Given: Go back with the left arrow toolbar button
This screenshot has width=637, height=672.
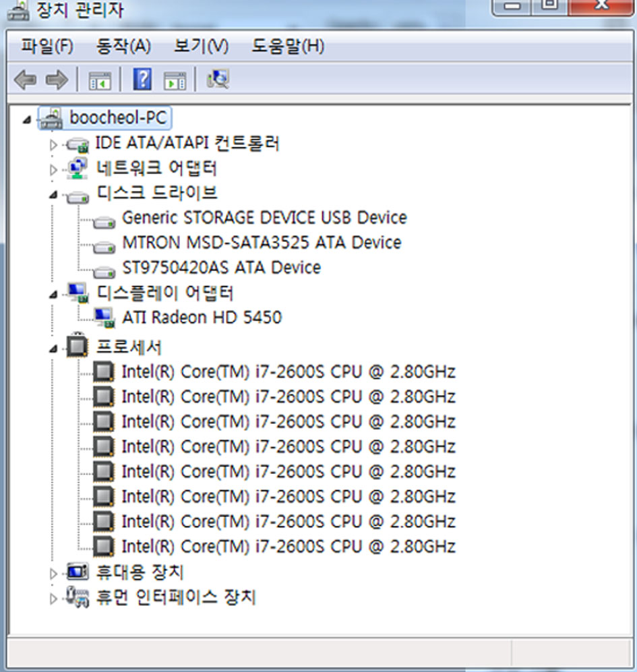Looking at the screenshot, I should tap(26, 80).
